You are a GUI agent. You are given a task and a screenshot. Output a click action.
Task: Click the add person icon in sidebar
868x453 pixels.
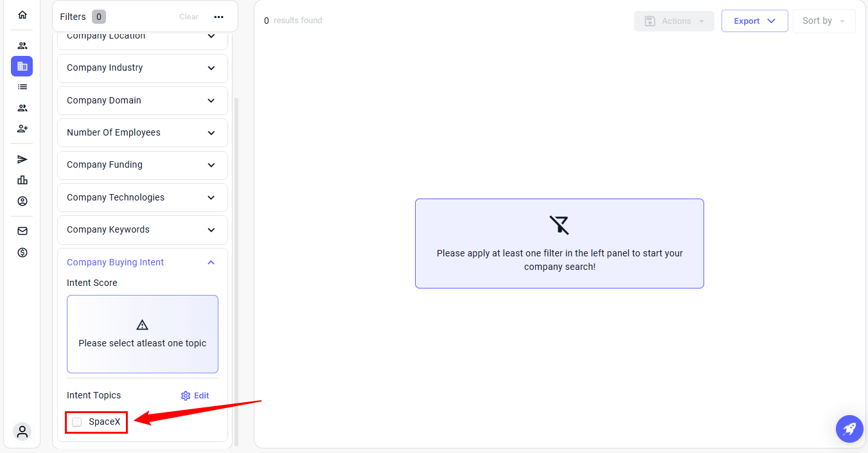tap(22, 129)
